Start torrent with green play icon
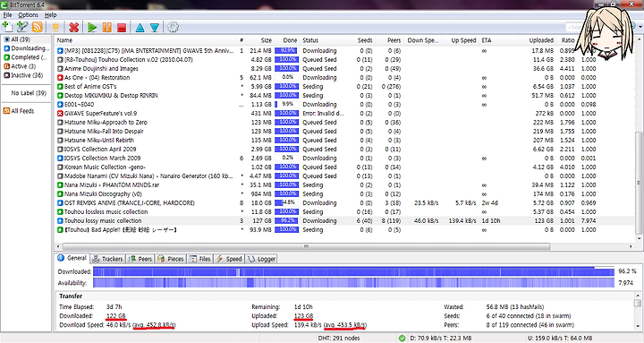The height and width of the screenshot is (343, 644). [x=92, y=27]
